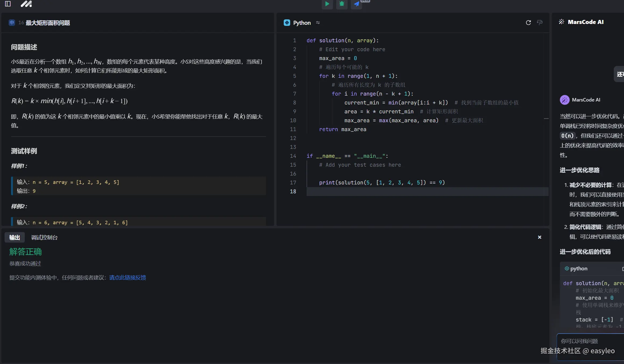624x364 pixels.
Task: Click the Python logo in the editor header
Action: coord(287,23)
